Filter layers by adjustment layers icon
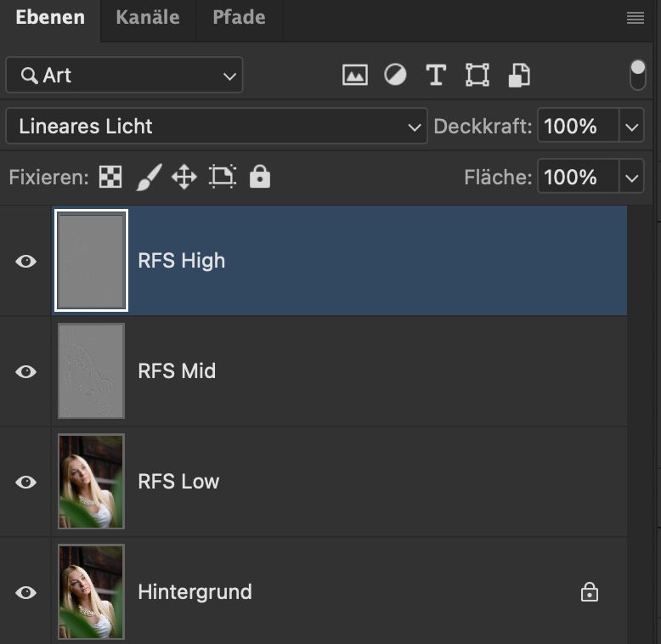Screen dimensions: 661x644 coord(395,75)
